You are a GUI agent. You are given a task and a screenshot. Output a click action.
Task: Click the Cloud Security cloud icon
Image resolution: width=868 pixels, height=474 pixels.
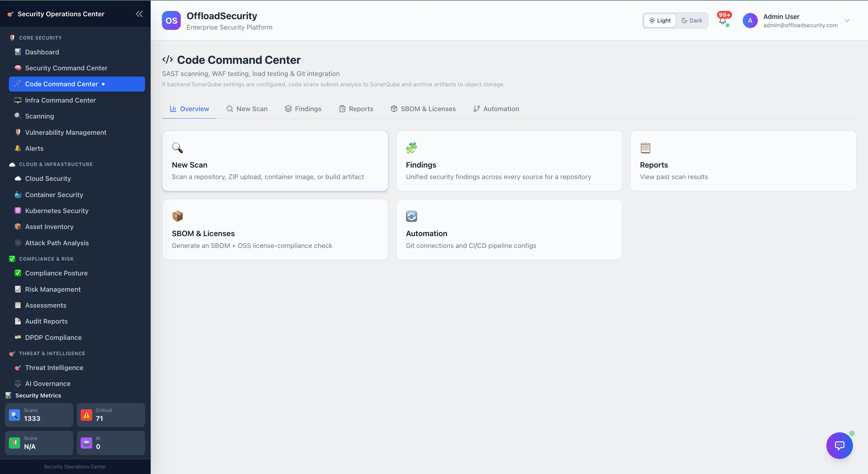pyautogui.click(x=18, y=179)
